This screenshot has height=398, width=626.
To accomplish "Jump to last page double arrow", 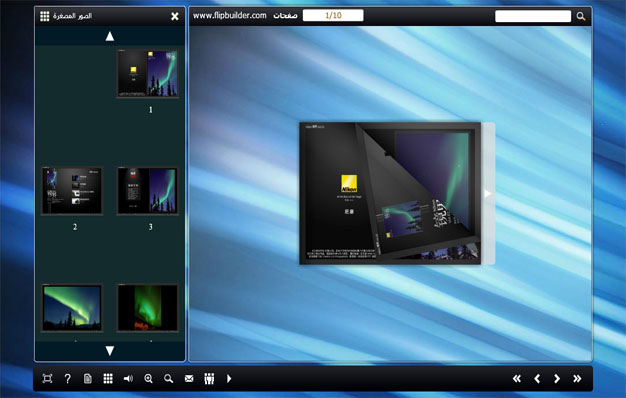I will [x=577, y=378].
